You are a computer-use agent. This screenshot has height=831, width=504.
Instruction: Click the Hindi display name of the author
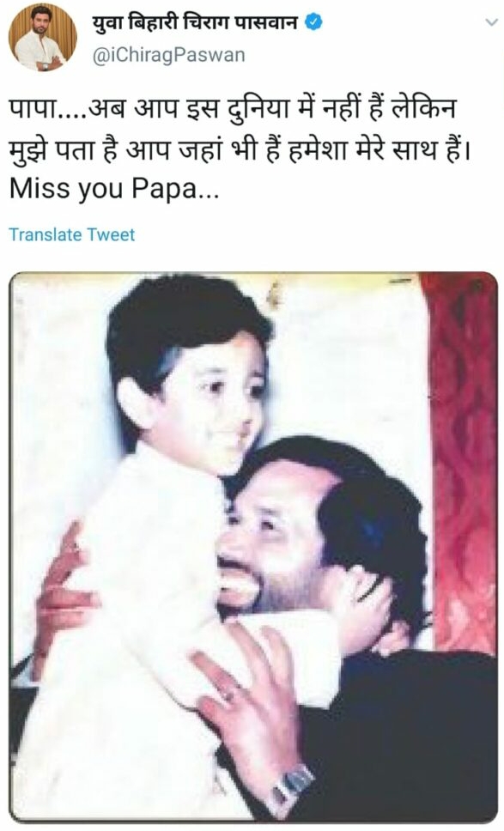coord(195,23)
